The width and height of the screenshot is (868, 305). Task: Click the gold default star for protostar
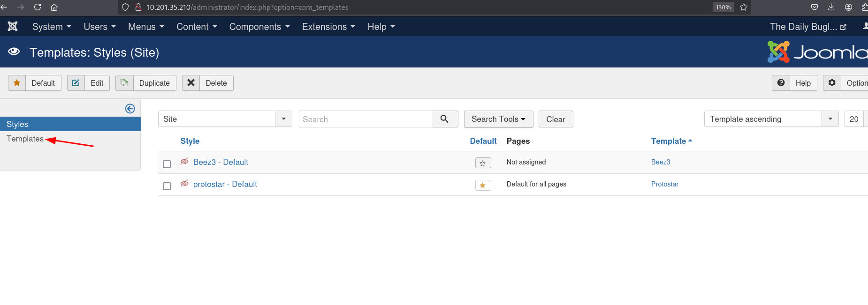(x=483, y=185)
